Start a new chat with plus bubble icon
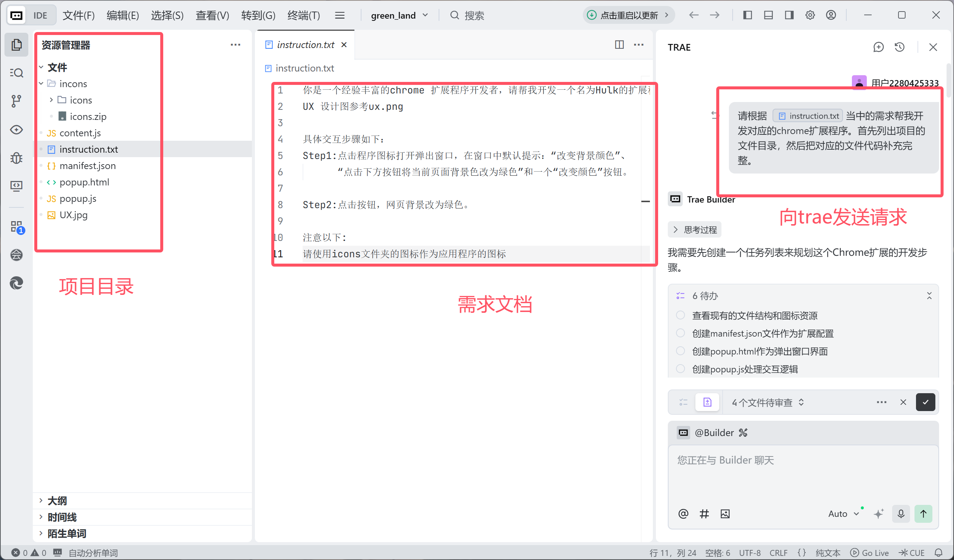The height and width of the screenshot is (560, 954). pos(878,47)
